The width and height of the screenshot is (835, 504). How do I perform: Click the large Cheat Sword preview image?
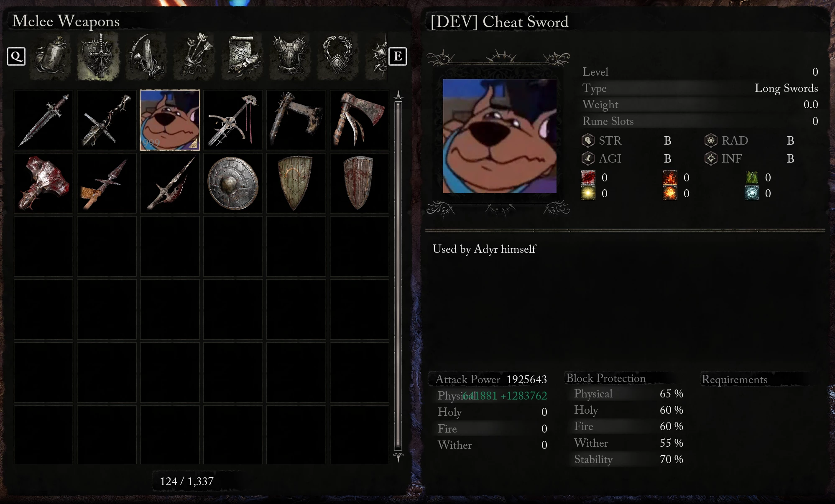pyautogui.click(x=500, y=136)
